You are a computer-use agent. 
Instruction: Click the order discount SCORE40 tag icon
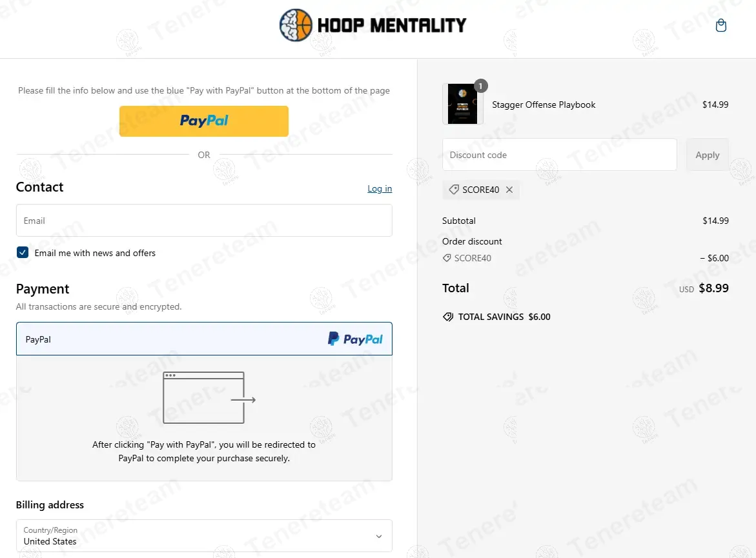[447, 258]
